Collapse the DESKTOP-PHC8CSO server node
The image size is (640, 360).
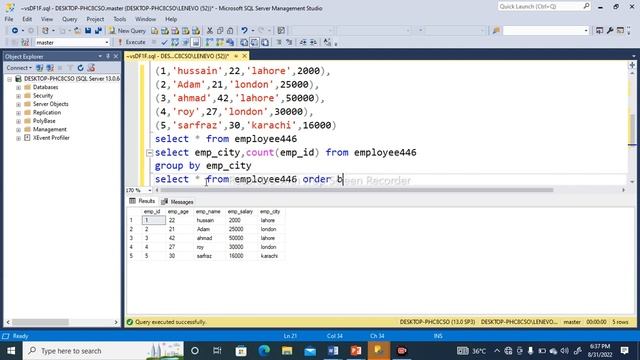pyautogui.click(x=9, y=79)
